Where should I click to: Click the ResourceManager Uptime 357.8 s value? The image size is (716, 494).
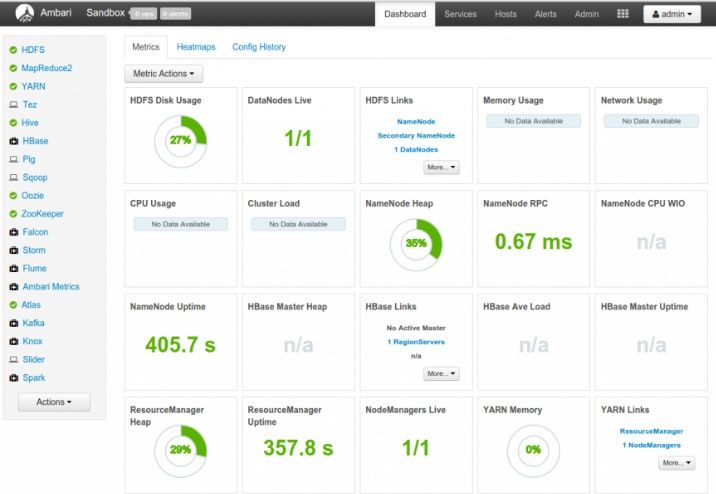[298, 448]
